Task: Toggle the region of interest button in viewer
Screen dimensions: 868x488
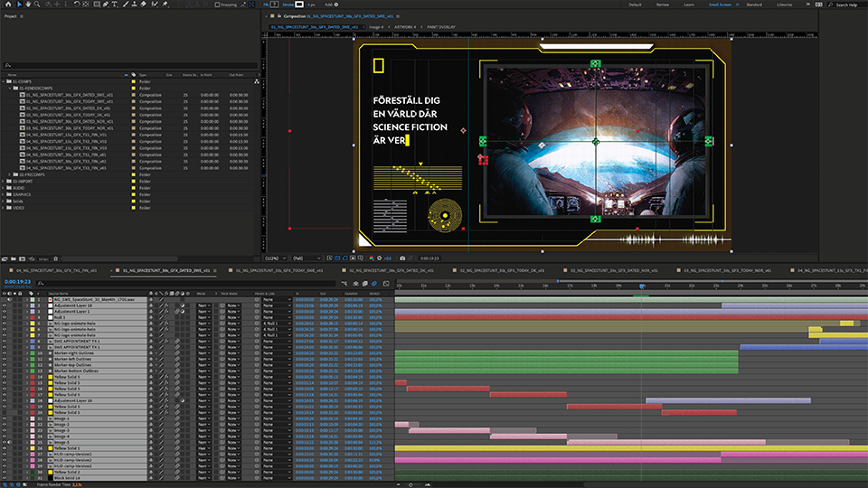Action: (353, 258)
